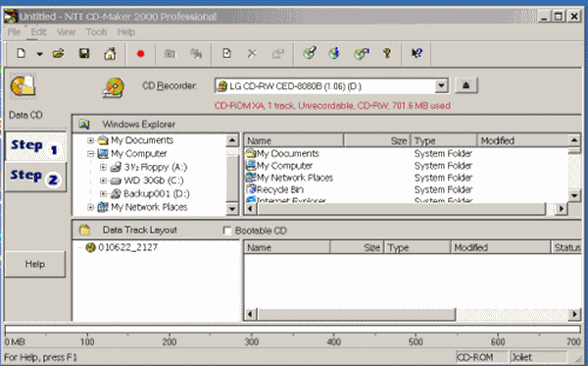The width and height of the screenshot is (588, 366).
Task: Click the Save floppy disk icon
Action: click(x=84, y=54)
